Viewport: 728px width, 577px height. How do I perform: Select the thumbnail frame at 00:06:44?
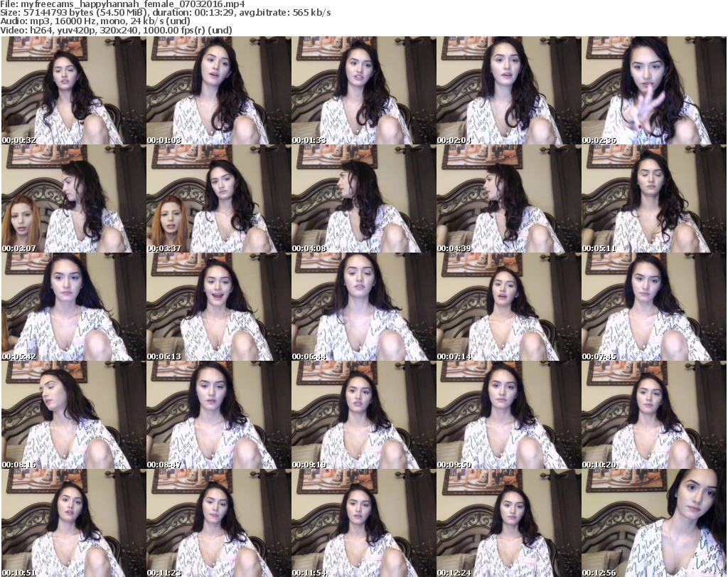(x=363, y=307)
